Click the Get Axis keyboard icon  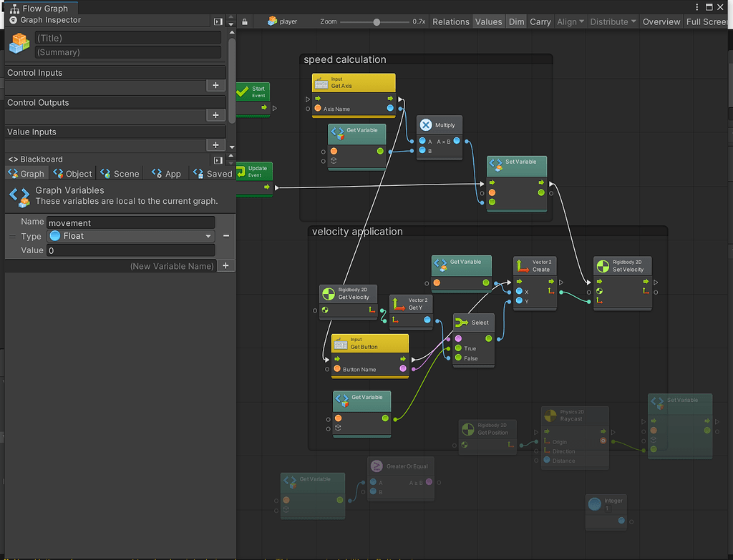pyautogui.click(x=321, y=83)
